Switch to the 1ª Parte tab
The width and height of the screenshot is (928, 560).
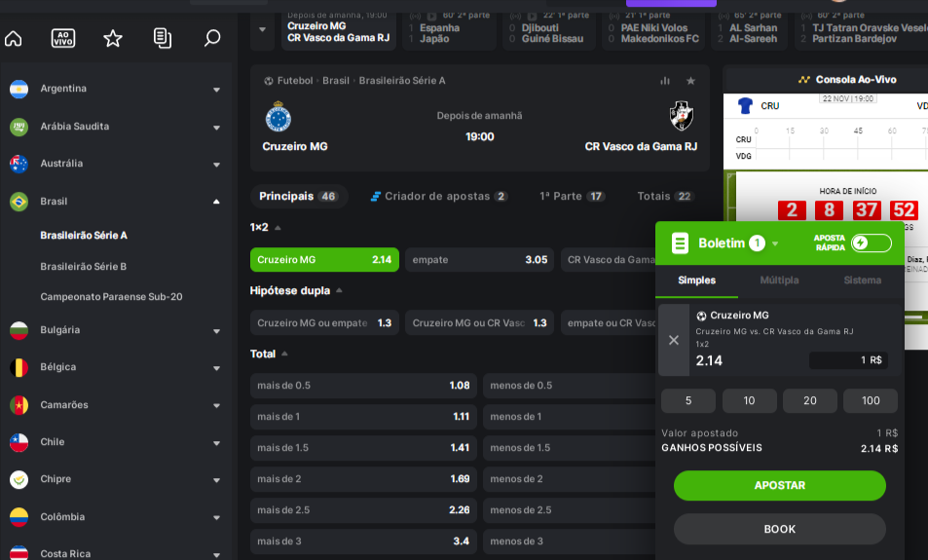point(572,197)
